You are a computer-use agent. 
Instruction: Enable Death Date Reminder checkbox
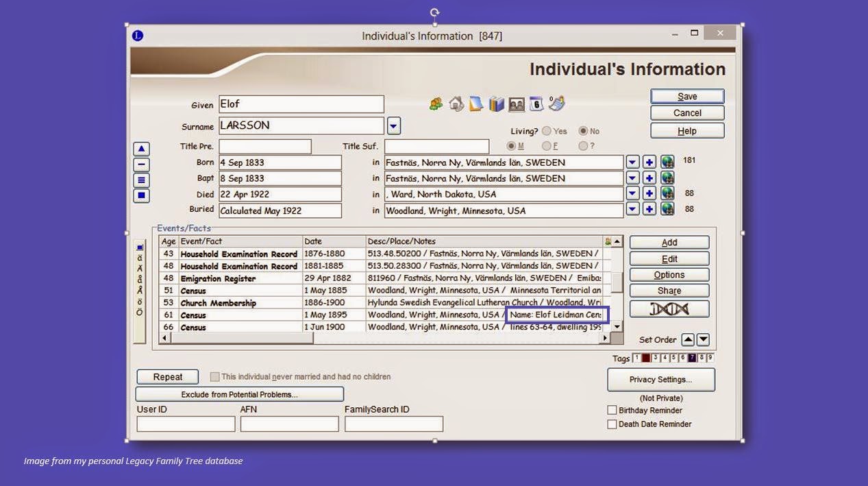[x=612, y=424]
